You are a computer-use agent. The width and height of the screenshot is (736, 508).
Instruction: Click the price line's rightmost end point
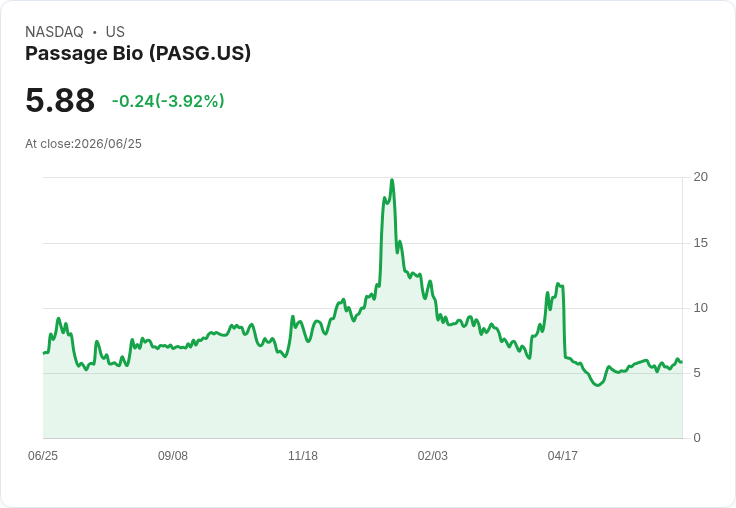(682, 362)
